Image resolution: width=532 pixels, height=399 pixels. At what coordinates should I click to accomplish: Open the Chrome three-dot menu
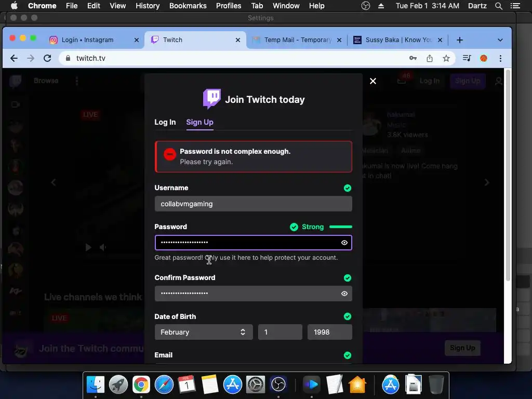(500, 58)
